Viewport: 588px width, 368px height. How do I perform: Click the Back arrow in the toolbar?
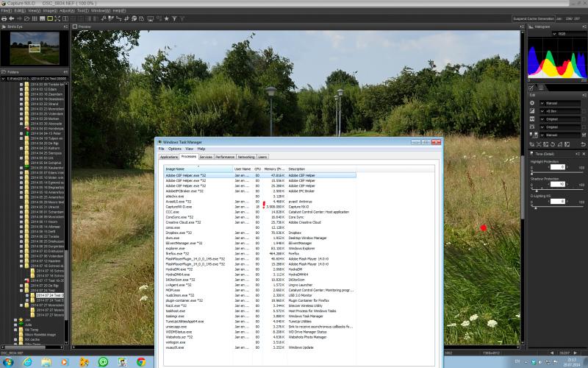pos(12,18)
